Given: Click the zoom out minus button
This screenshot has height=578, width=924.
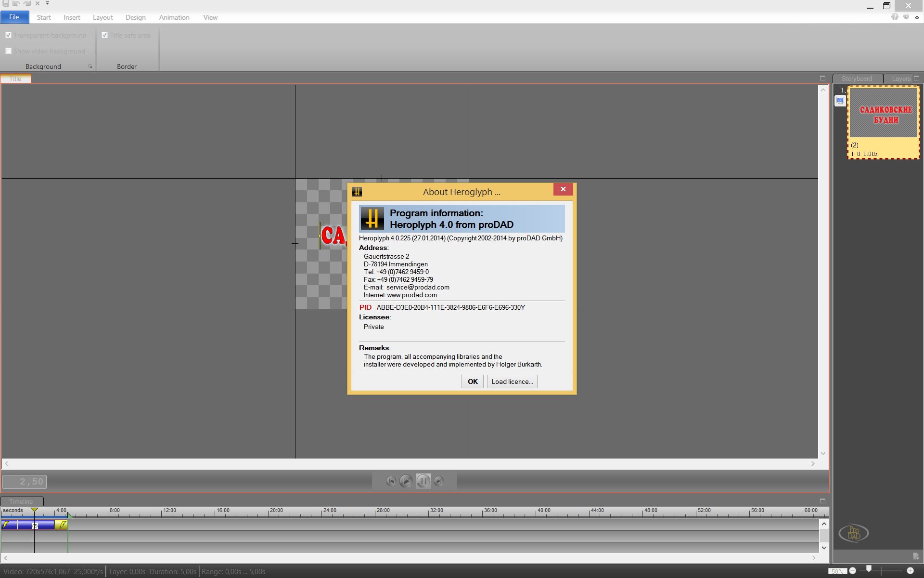Looking at the screenshot, I should tap(852, 571).
